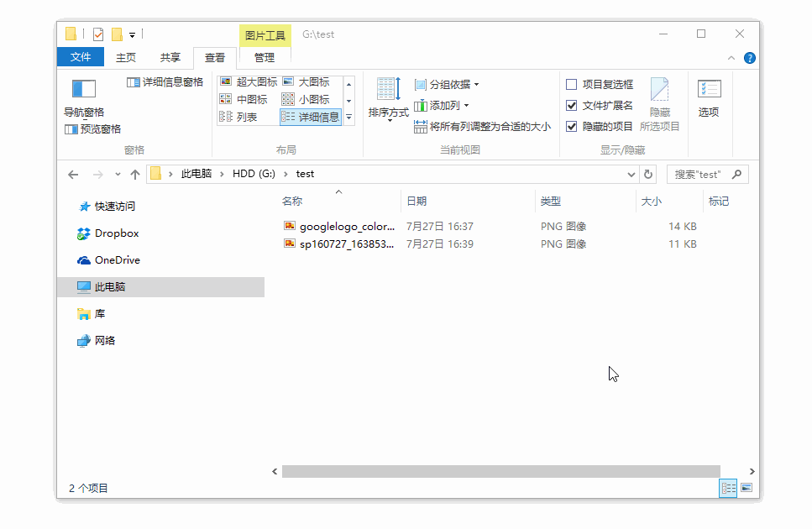Open folder 选项 (options) in the ribbon
This screenshot has height=529, width=812.
pos(710,98)
